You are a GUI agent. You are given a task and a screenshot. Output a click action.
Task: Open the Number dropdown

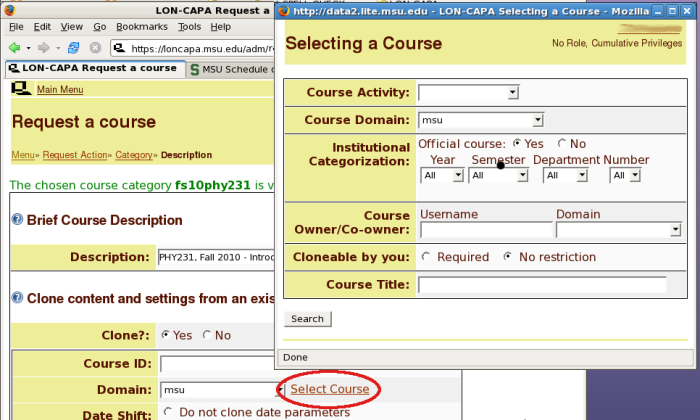pyautogui.click(x=625, y=175)
